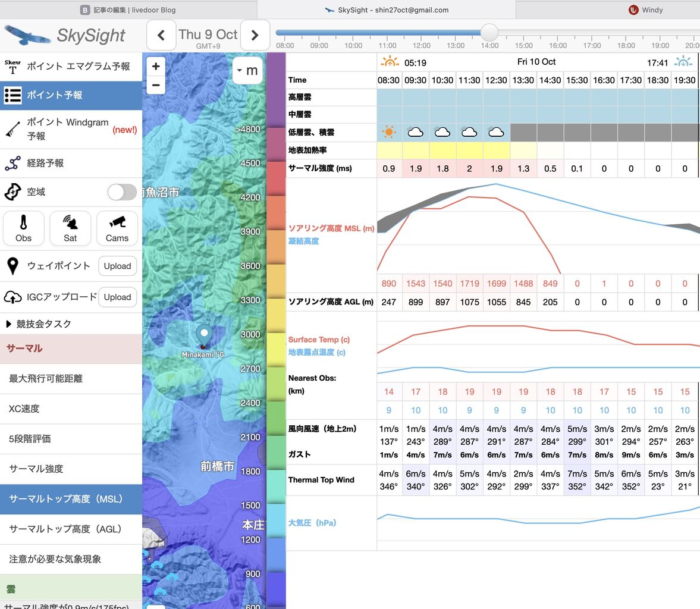Viewport: 700px width, 609px height.
Task: Open the Skew-T emagram point forecast
Action: tap(71, 67)
